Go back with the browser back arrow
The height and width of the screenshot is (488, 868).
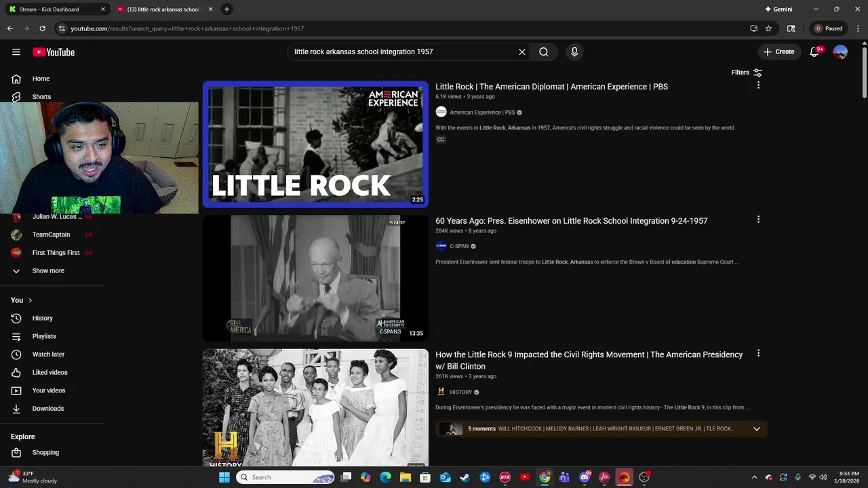(9, 28)
